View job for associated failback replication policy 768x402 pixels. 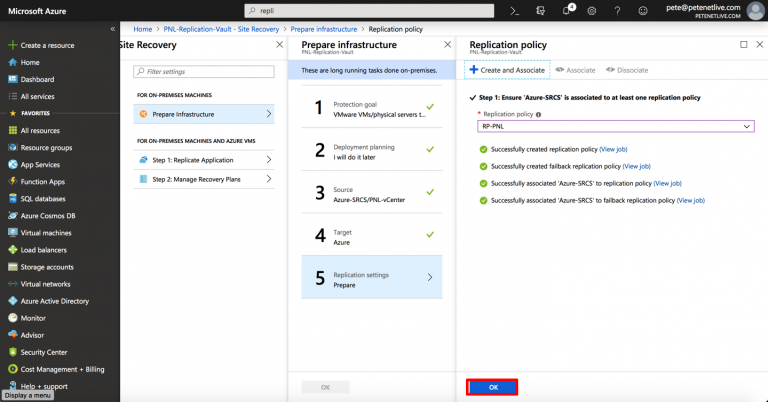(691, 201)
